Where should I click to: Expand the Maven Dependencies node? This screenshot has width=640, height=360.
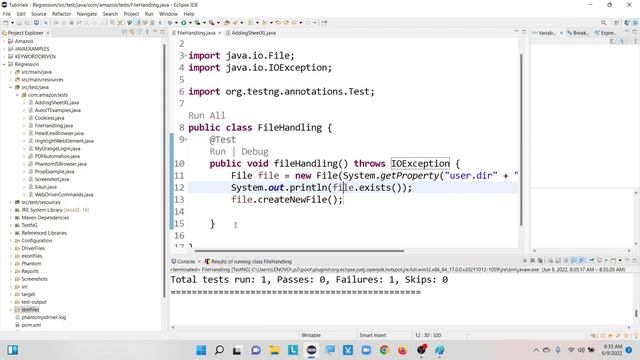(11, 218)
